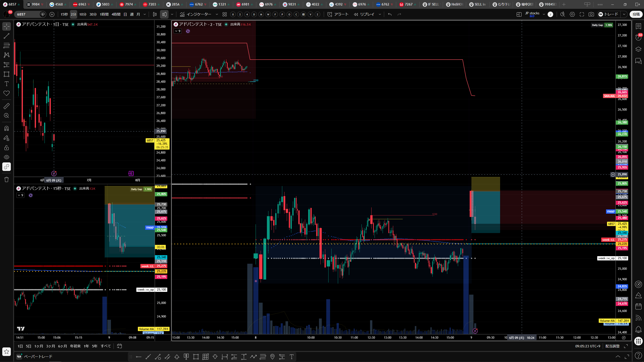644x362 pixels.
Task: Expand the JP stocks layout dropdown
Action: point(544,14)
